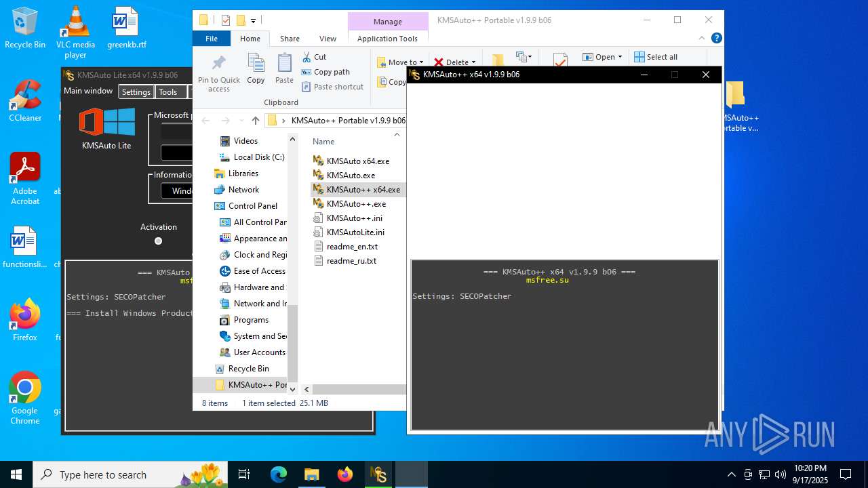Screen dimensions: 868x488
Task: Open File Explorer taskbar icon
Action: (x=311, y=474)
